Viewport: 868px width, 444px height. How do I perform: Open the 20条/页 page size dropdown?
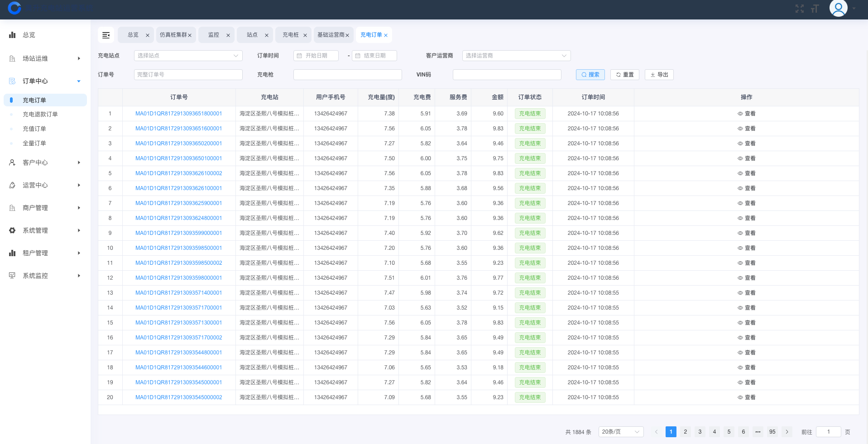coord(620,432)
